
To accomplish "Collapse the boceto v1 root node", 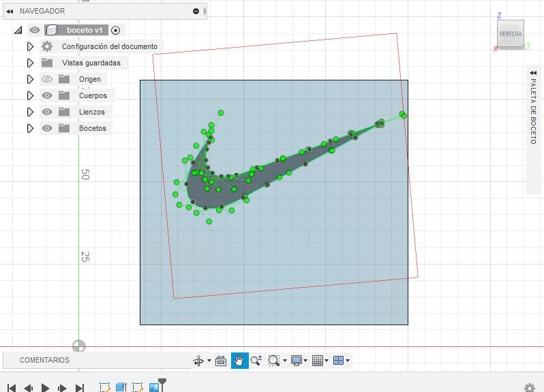I will (x=18, y=30).
